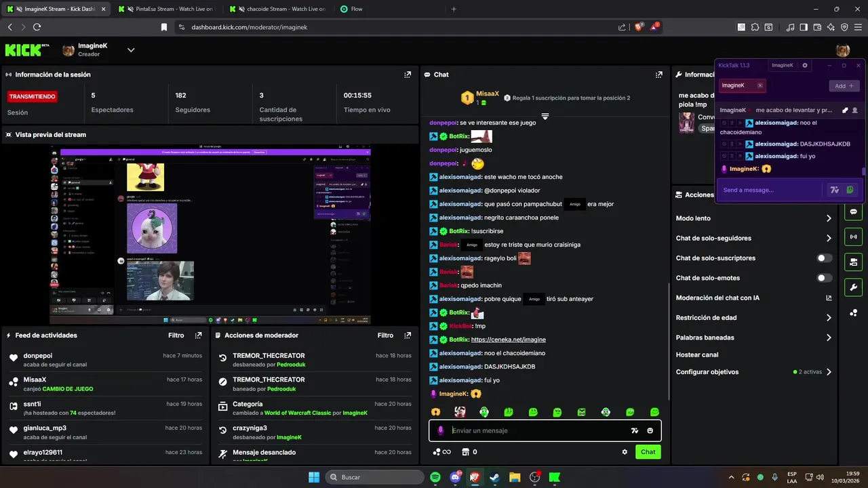This screenshot has width=868, height=488.
Task: Open Brave Shields icon in address bar
Action: (x=639, y=27)
